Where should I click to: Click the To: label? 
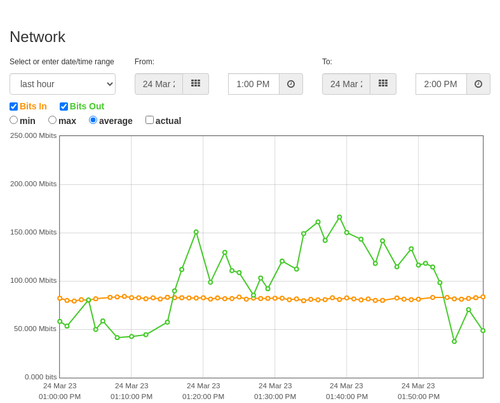click(x=327, y=62)
